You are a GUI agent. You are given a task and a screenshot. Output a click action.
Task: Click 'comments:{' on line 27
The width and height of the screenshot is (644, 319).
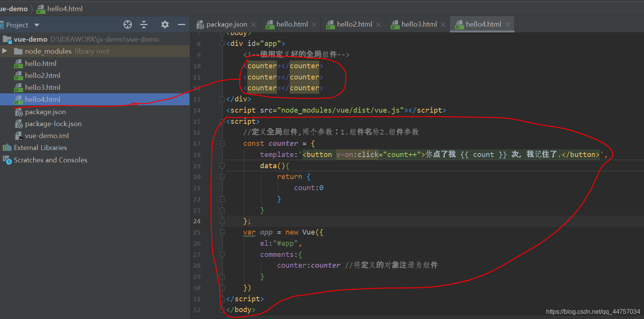[x=281, y=255]
